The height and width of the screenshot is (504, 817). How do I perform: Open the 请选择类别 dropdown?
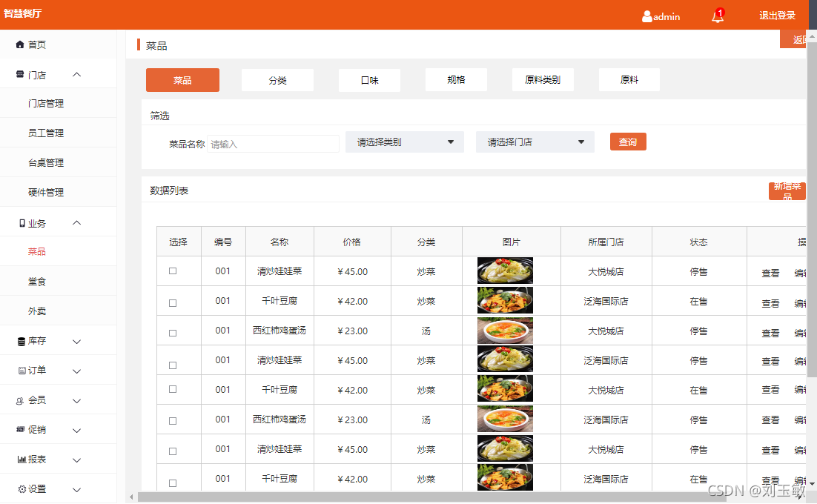coord(405,142)
